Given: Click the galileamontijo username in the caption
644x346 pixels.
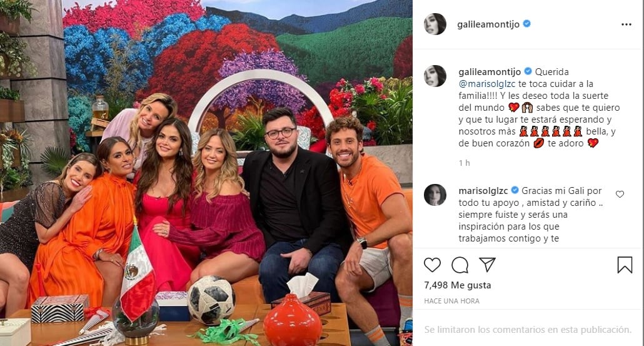Looking at the screenshot, I should point(490,72).
